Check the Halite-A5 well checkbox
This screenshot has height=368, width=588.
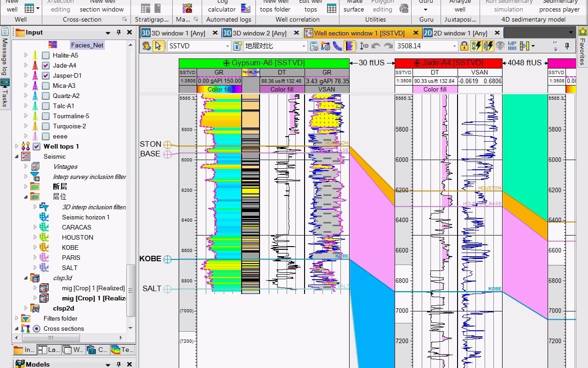coord(45,55)
